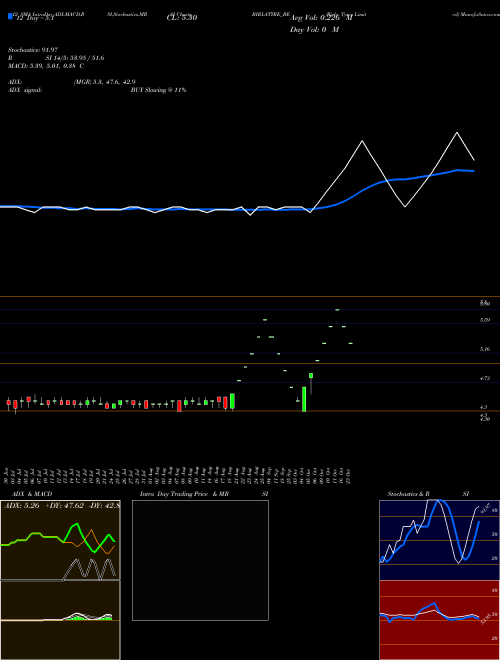Click the 91.97 label in stochastics chart

pyautogui.click(x=488, y=507)
